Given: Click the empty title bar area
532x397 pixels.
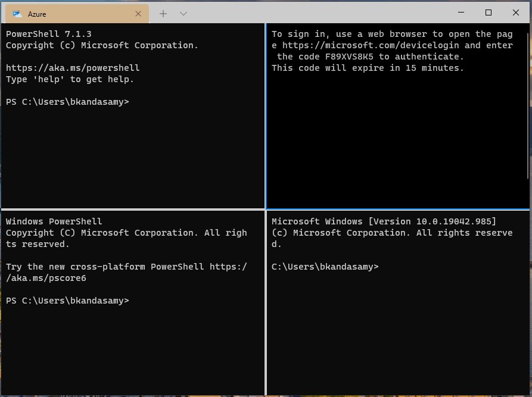Looking at the screenshot, I should 310,13.
